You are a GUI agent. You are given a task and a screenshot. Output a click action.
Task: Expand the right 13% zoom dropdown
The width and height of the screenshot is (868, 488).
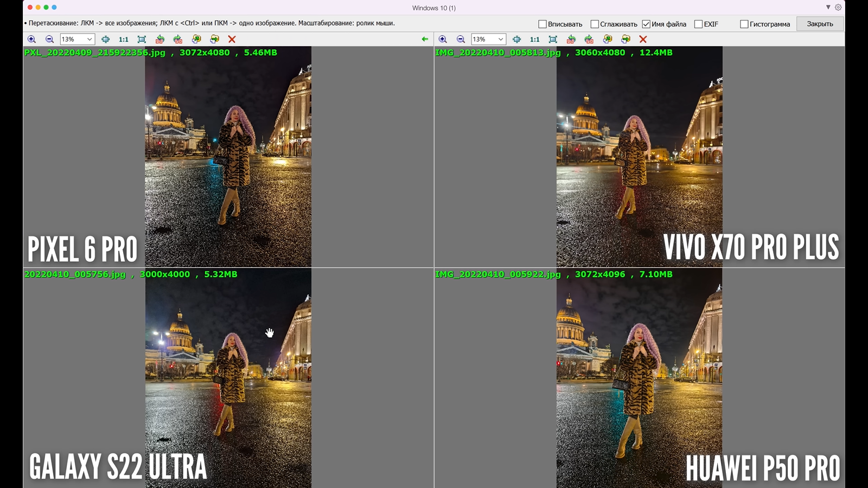[501, 39]
